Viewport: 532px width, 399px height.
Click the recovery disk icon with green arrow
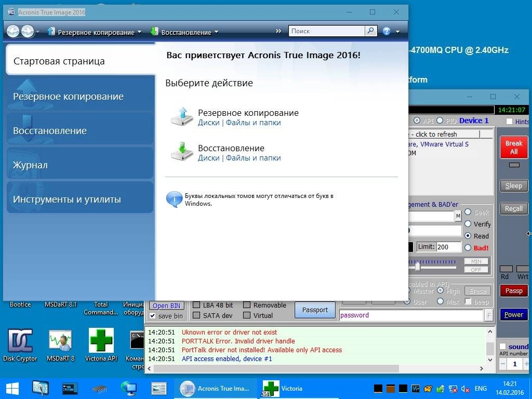[x=182, y=152]
